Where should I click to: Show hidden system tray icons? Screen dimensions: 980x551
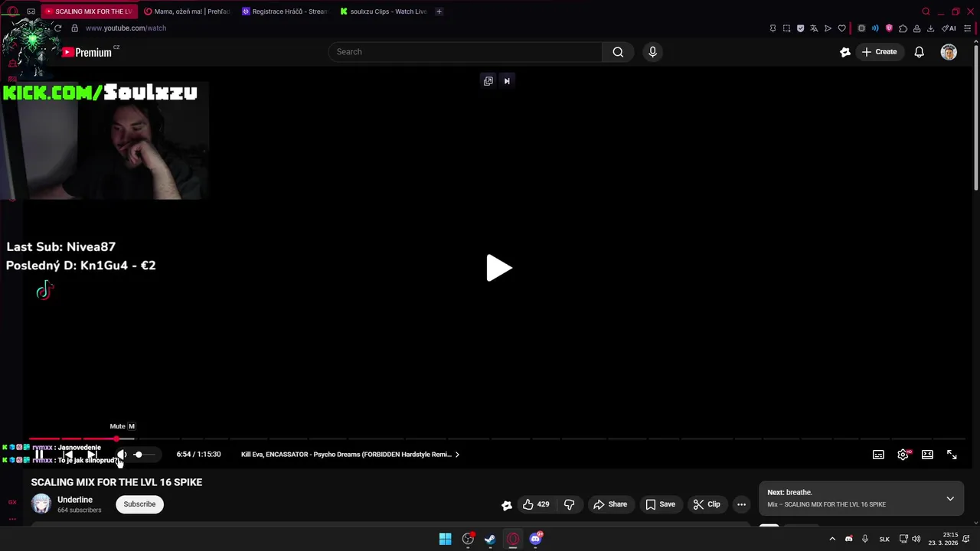832,539
